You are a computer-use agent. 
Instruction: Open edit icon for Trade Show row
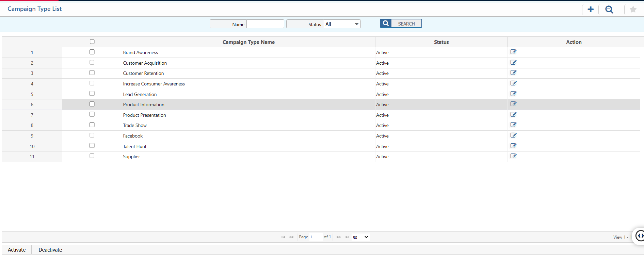pos(513,125)
